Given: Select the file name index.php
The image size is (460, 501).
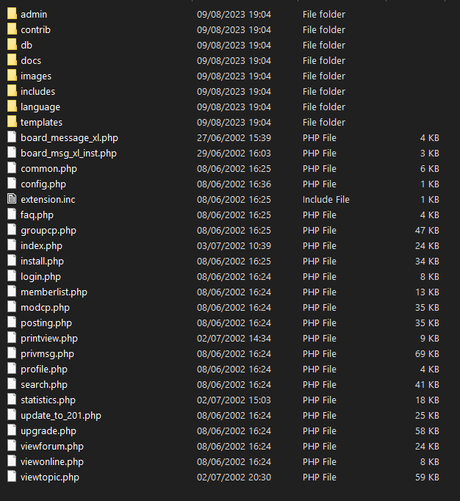Looking at the screenshot, I should pyautogui.click(x=41, y=246).
